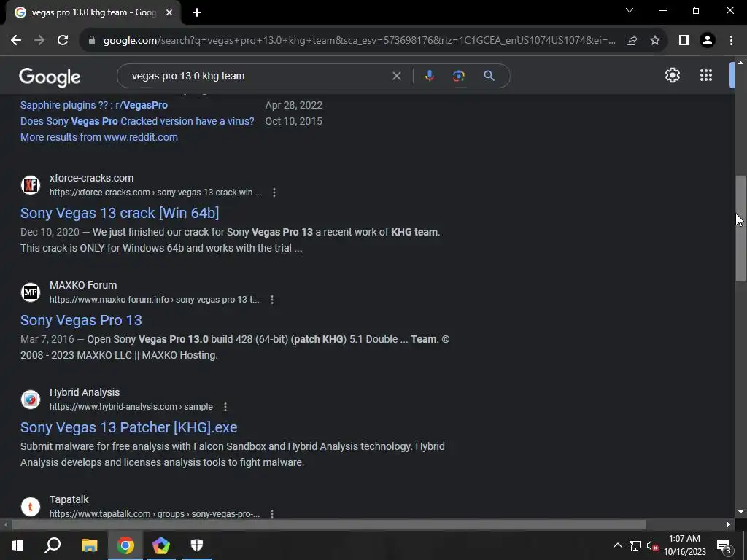Click the MAXKO Forum site name
The image size is (747, 560).
(83, 285)
